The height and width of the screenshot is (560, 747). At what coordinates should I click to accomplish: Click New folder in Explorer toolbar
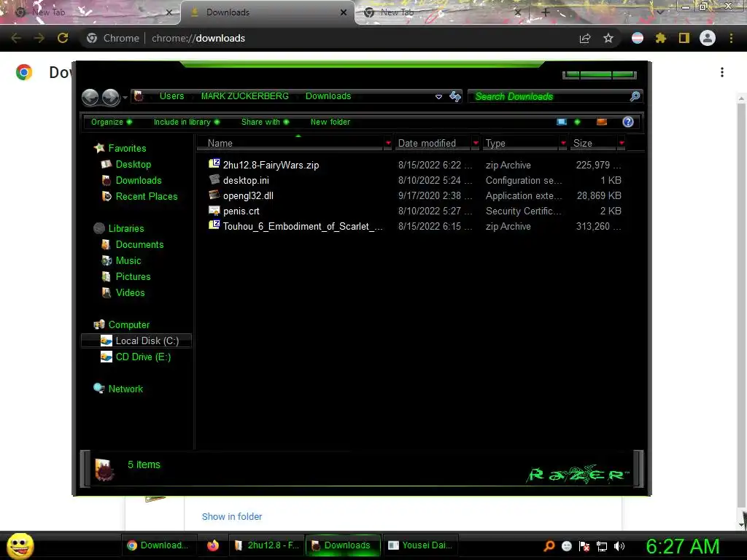click(x=330, y=122)
